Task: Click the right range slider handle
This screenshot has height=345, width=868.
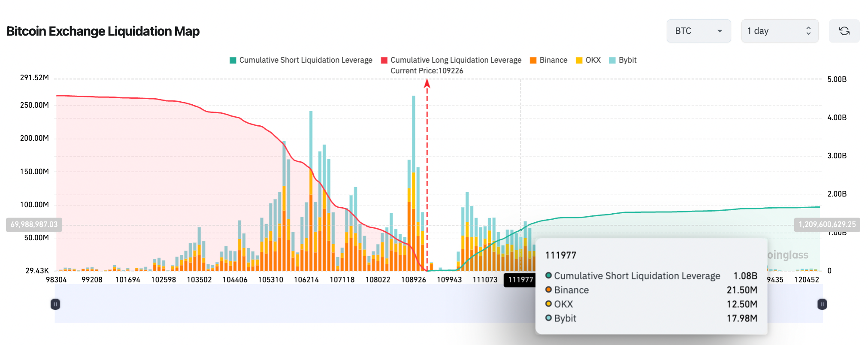Action: click(x=822, y=304)
